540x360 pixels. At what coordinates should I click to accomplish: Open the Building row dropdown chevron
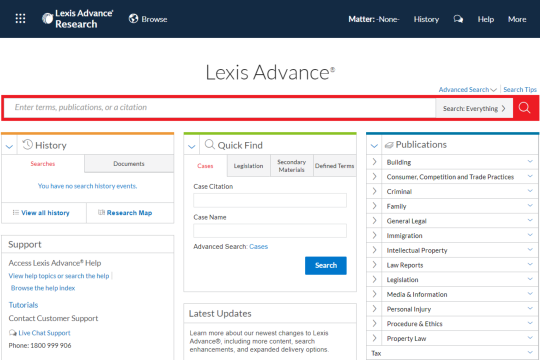tap(530, 161)
